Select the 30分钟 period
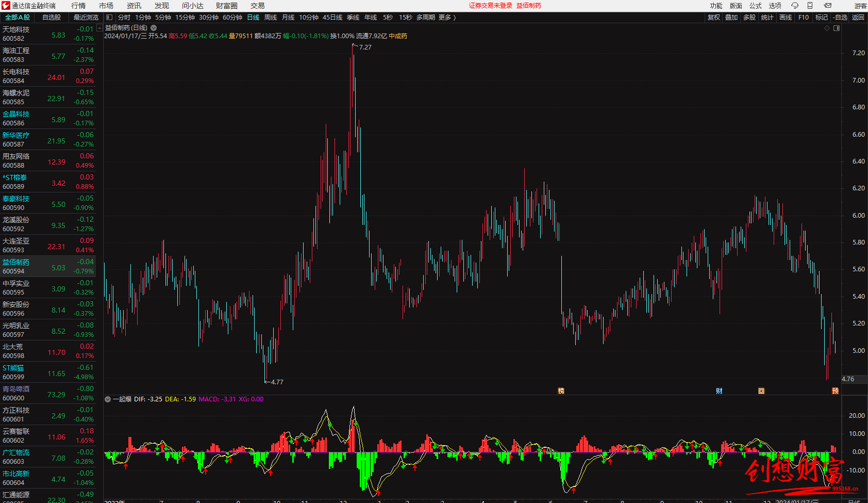Image resolution: width=868 pixels, height=503 pixels. (x=209, y=18)
